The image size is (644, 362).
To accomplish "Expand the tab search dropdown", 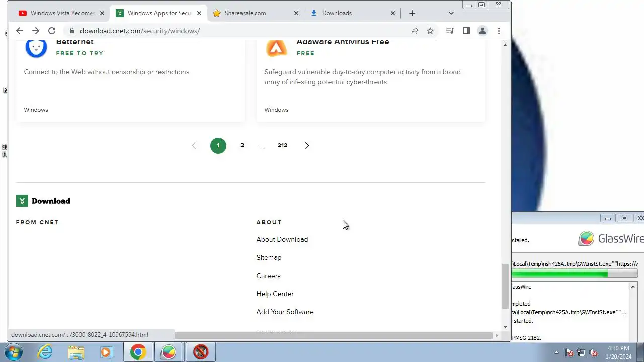I will 451,13.
